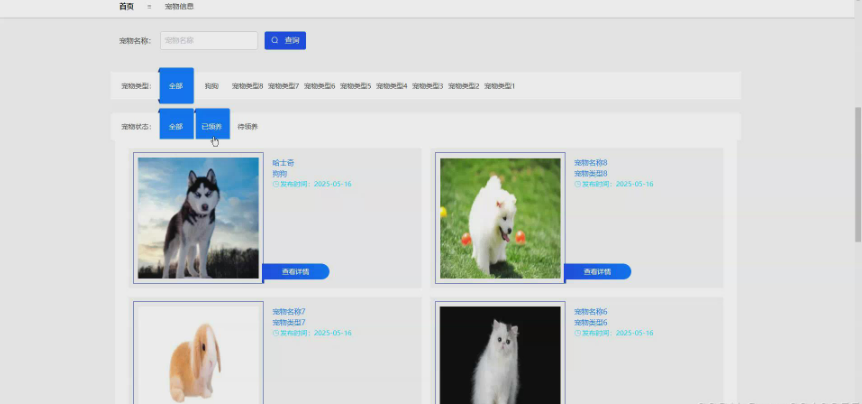Click the clock icon on the 宠物名称6 card
This screenshot has width=862, height=404.
click(x=577, y=333)
